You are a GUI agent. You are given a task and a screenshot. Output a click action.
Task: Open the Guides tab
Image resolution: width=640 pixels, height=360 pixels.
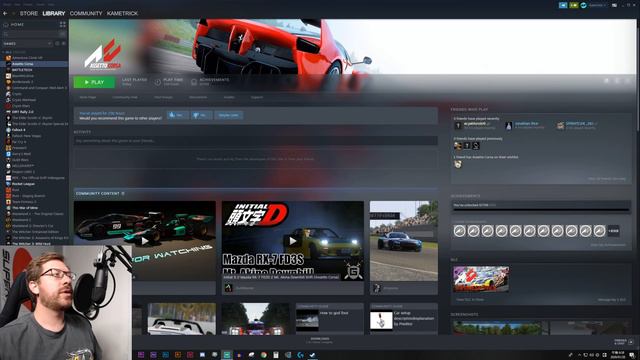(x=229, y=98)
